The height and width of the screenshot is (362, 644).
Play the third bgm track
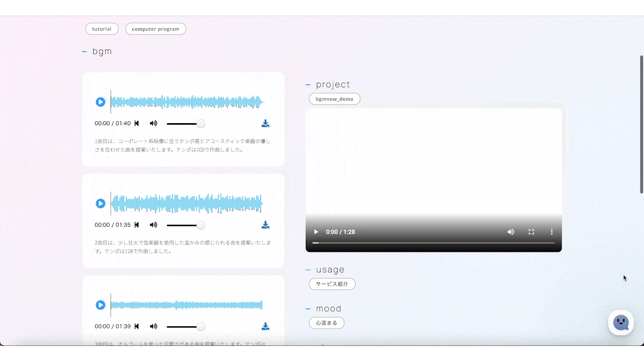point(101,305)
